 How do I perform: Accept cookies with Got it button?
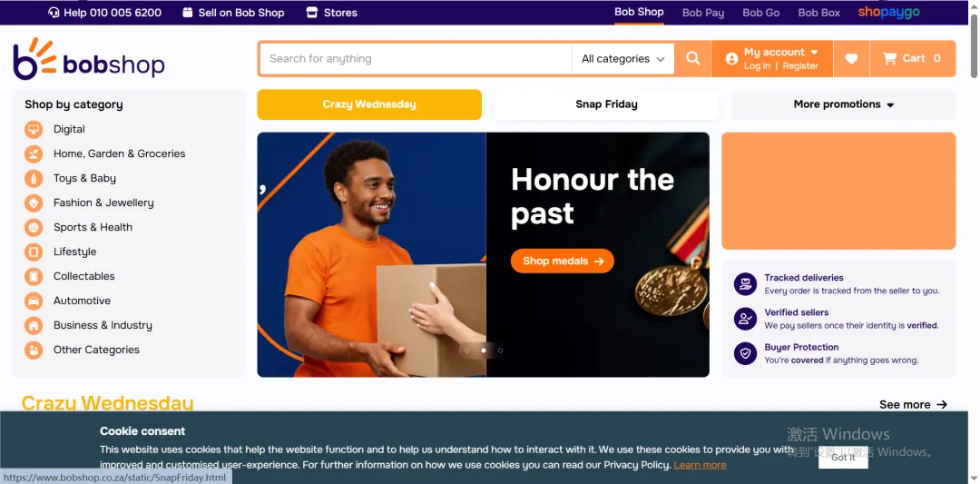(x=843, y=457)
